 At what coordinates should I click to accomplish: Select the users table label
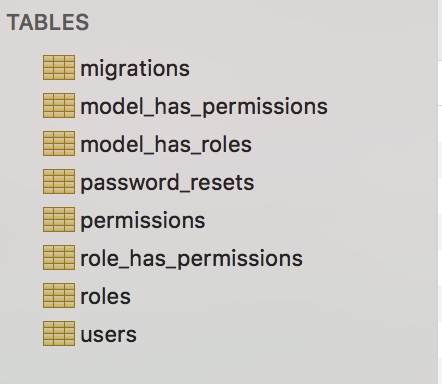(108, 335)
